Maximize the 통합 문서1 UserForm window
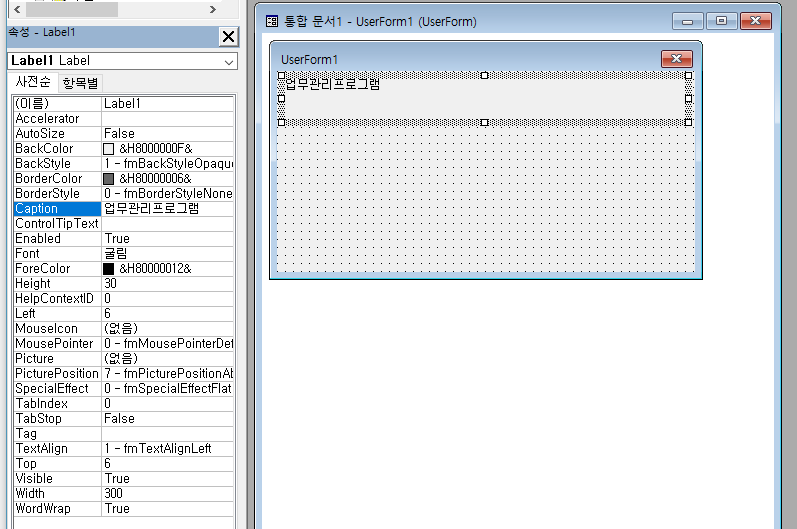The image size is (797, 529). [x=721, y=21]
